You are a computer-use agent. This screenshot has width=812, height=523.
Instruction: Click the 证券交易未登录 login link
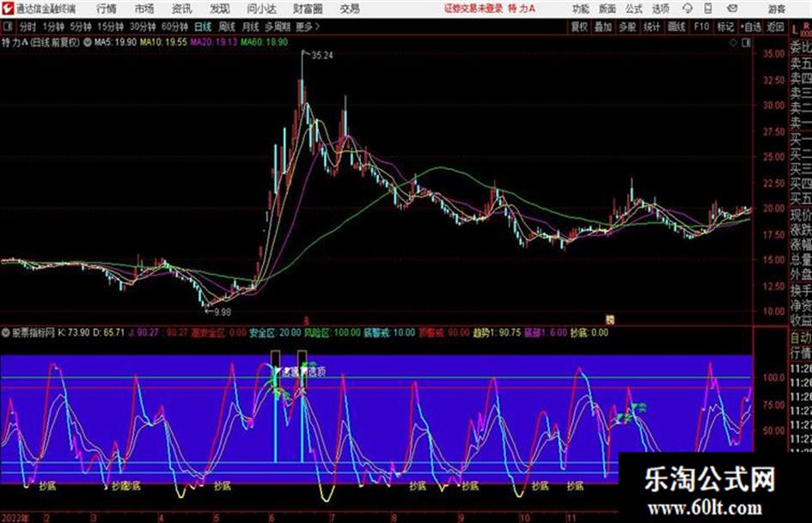[x=473, y=9]
